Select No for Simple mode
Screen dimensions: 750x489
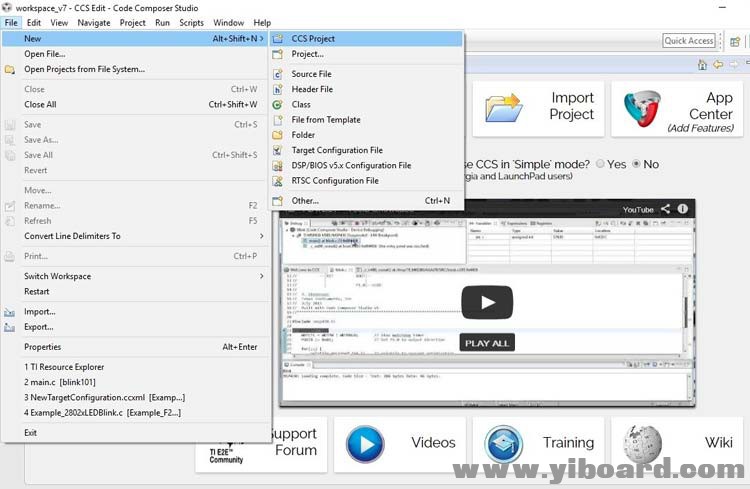click(x=636, y=164)
